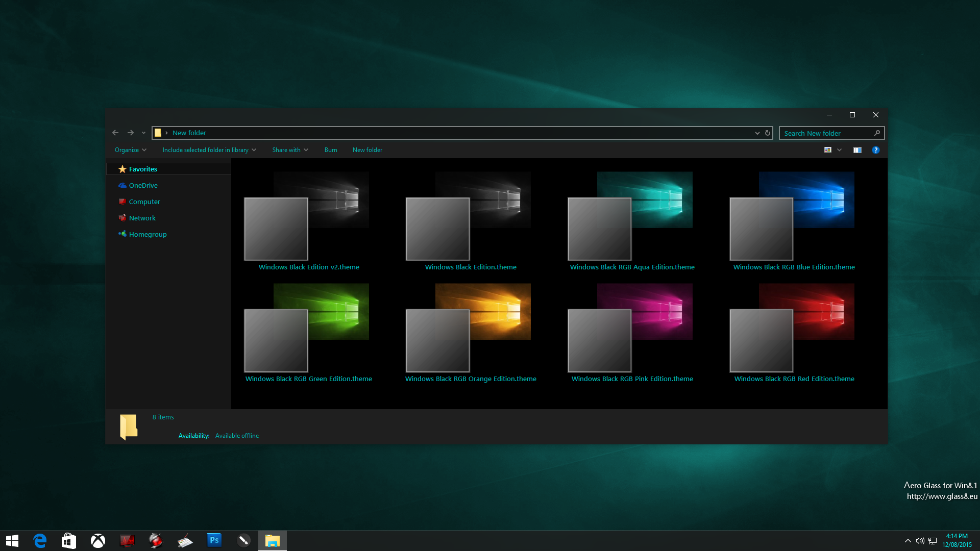Open the views dropdown arrow next to view icon
This screenshot has height=551, width=980.
[839, 149]
